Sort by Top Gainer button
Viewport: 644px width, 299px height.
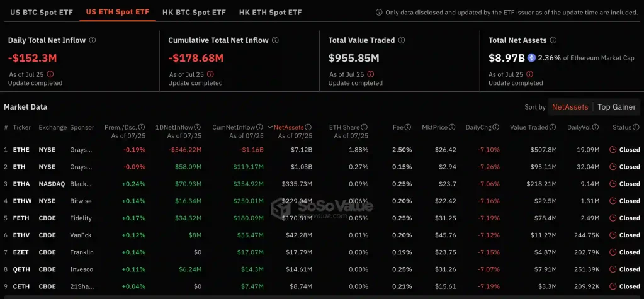click(x=616, y=107)
